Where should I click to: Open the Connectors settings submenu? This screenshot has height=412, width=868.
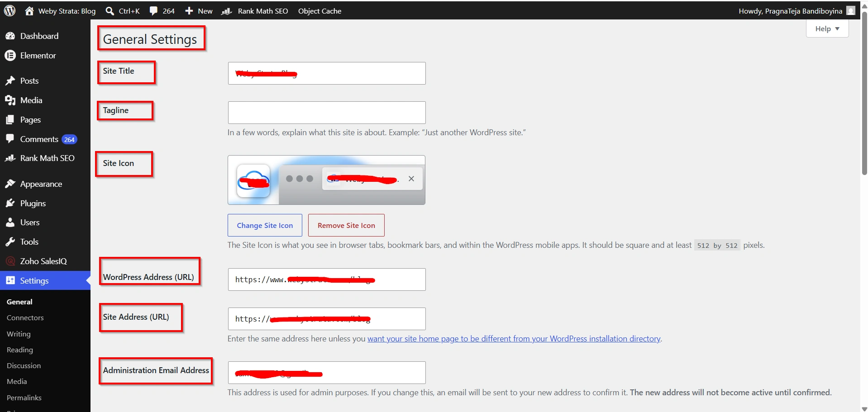click(x=25, y=317)
